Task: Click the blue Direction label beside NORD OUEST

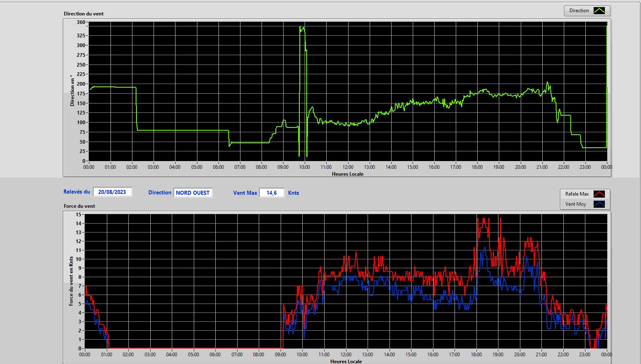Action: (x=160, y=192)
